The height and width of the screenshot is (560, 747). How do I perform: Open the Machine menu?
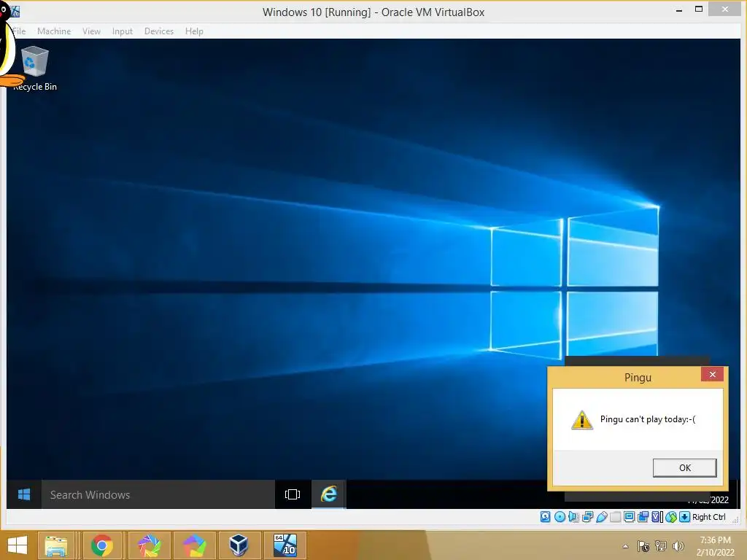(54, 31)
